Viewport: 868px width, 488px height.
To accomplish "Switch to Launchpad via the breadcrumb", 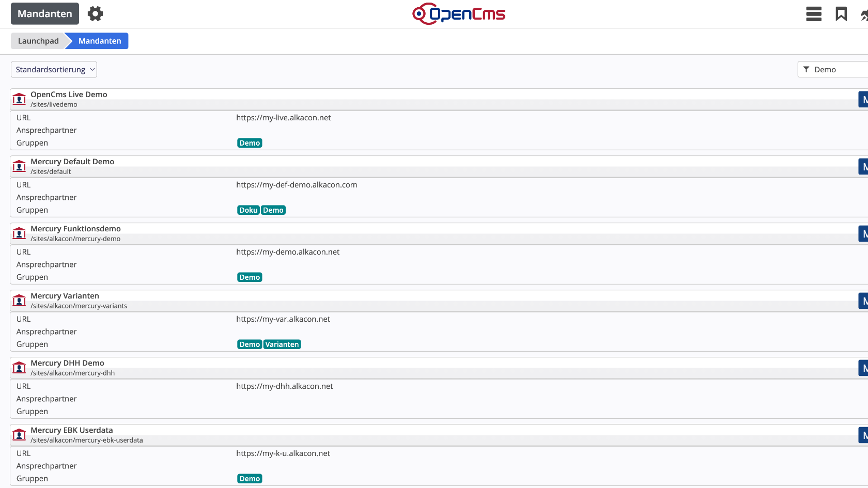I will [x=38, y=40].
